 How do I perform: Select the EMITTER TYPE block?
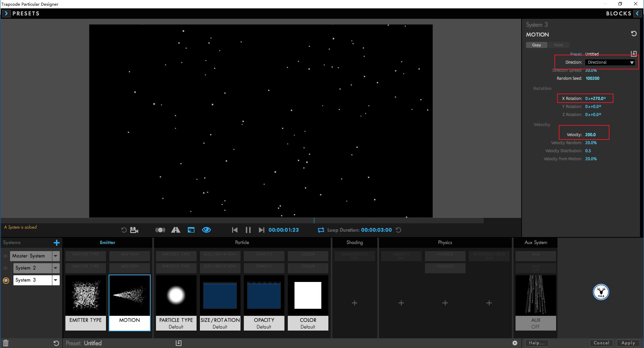86,302
